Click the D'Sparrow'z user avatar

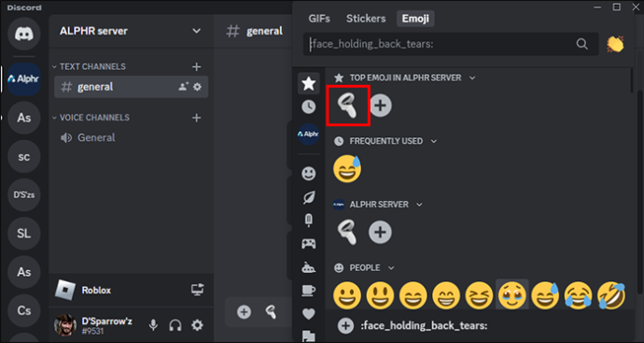[x=65, y=325]
